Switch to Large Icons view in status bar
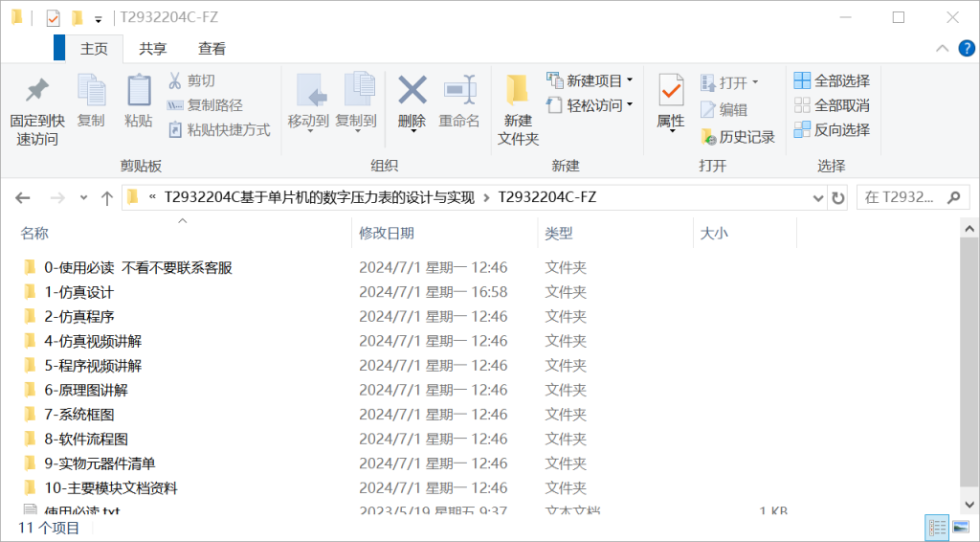The image size is (980, 542). pyautogui.click(x=961, y=528)
